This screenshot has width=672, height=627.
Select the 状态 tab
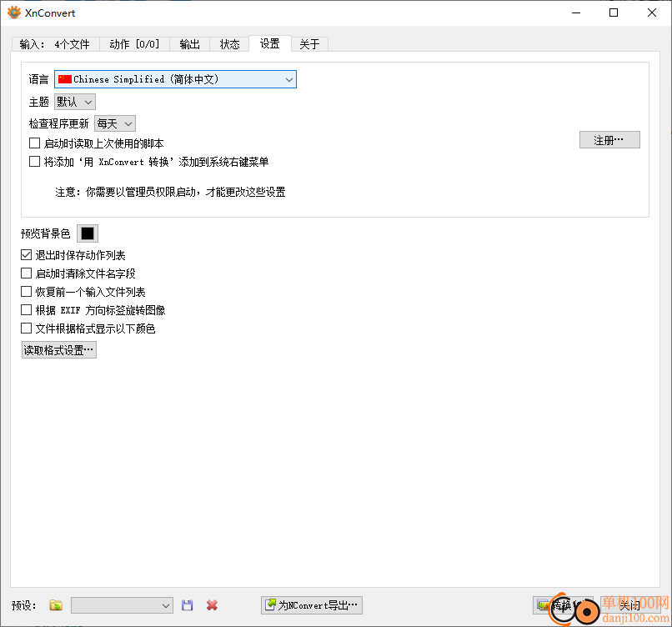[229, 44]
